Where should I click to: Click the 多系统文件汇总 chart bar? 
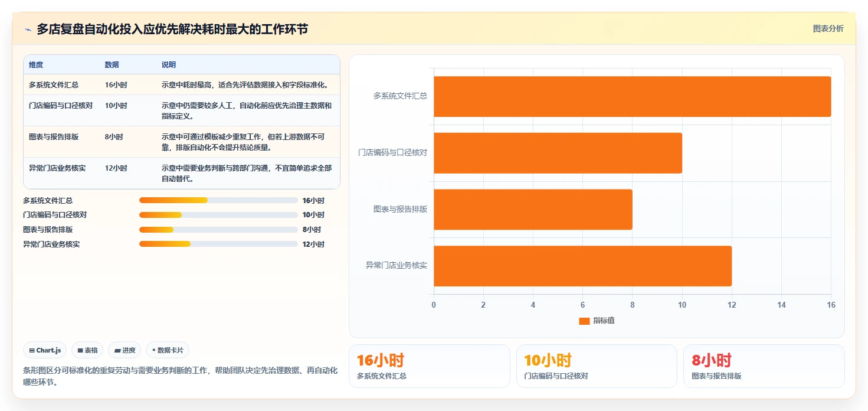(633, 96)
